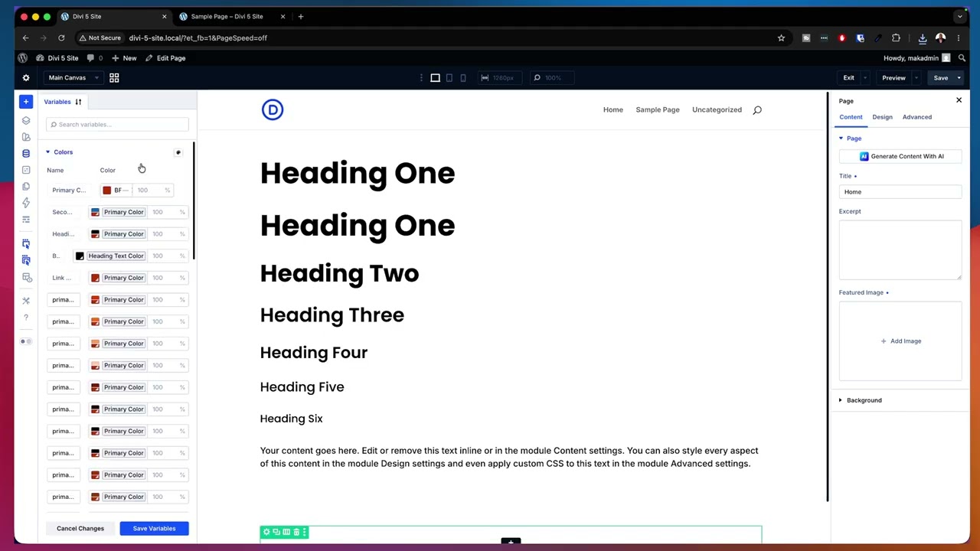Open the tools wrench icon in sidebar
This screenshot has width=980, height=551.
point(26,301)
